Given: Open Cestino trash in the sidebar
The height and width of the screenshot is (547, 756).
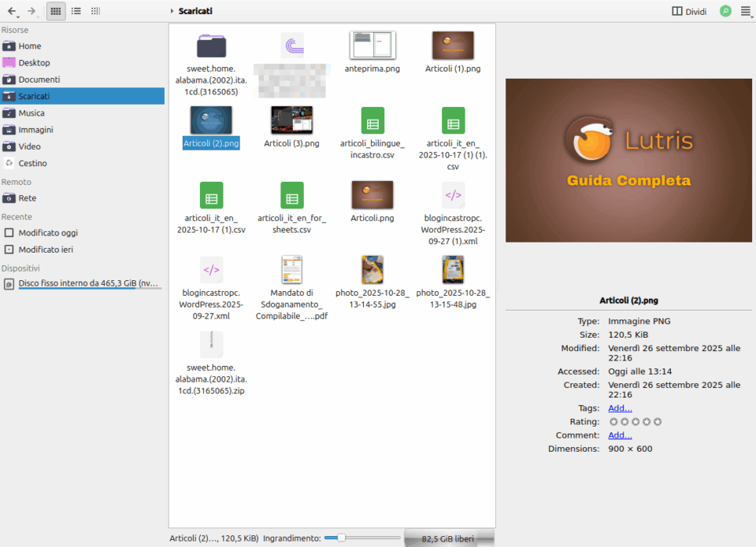Looking at the screenshot, I should coord(82,164).
